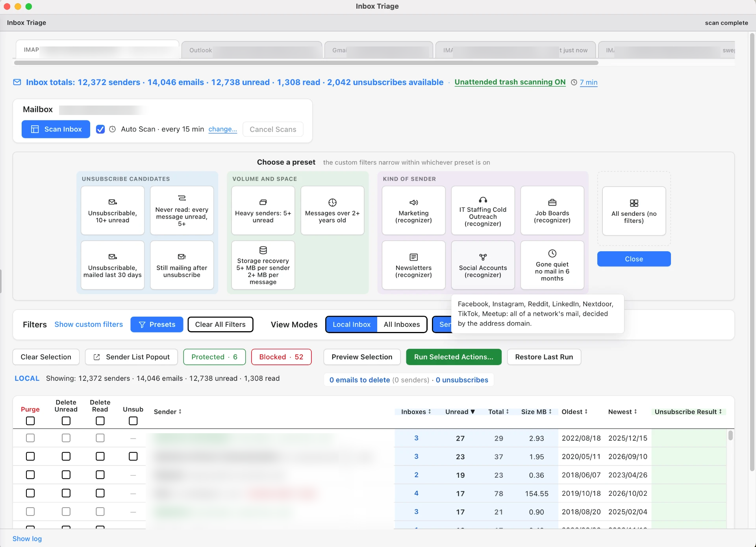Sort by Size MB column

[x=536, y=412]
